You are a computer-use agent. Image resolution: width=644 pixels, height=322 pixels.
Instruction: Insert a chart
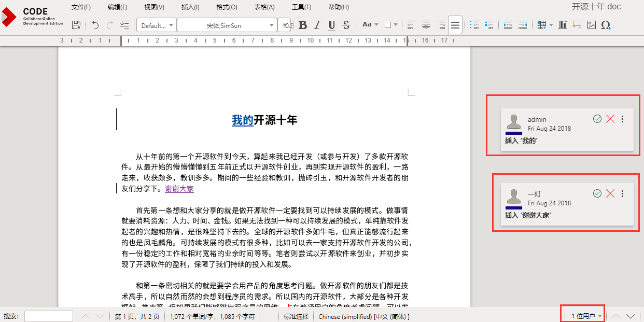point(563,25)
